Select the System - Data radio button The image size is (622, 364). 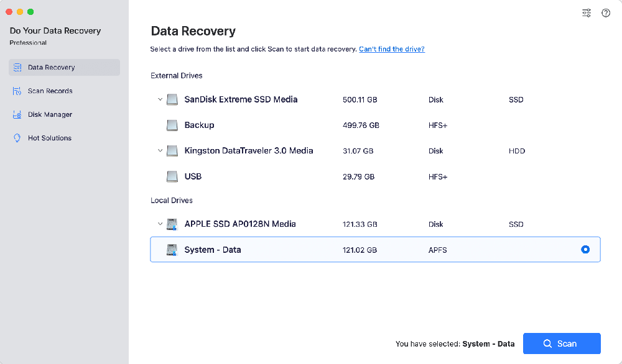(585, 249)
